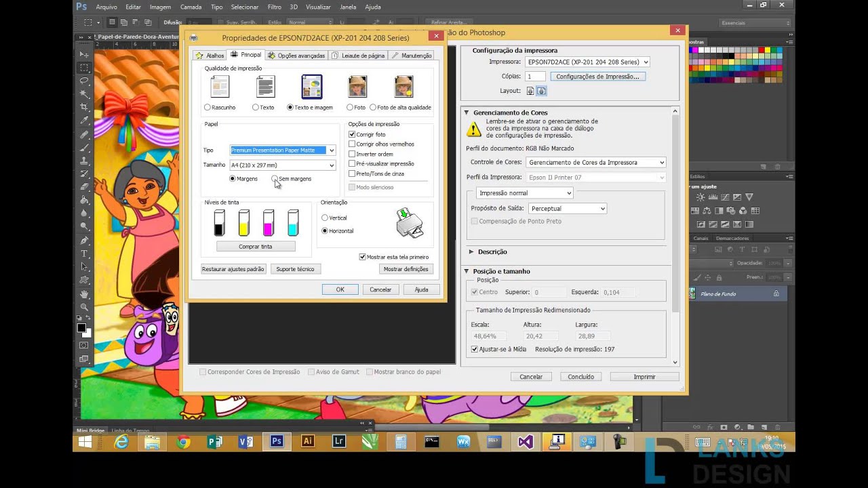Enable Corrigir olhos vermelhos checkbox
868x488 pixels.
352,144
